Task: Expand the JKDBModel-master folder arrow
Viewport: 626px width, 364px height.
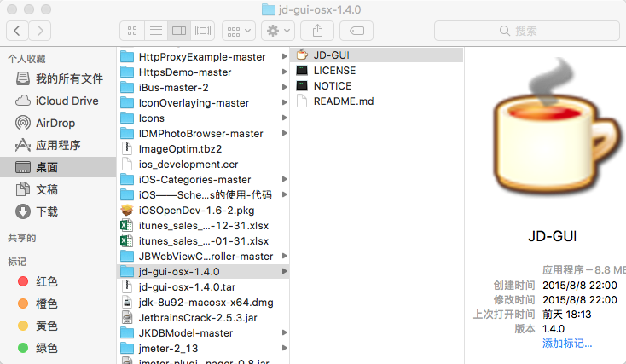Action: [x=284, y=332]
